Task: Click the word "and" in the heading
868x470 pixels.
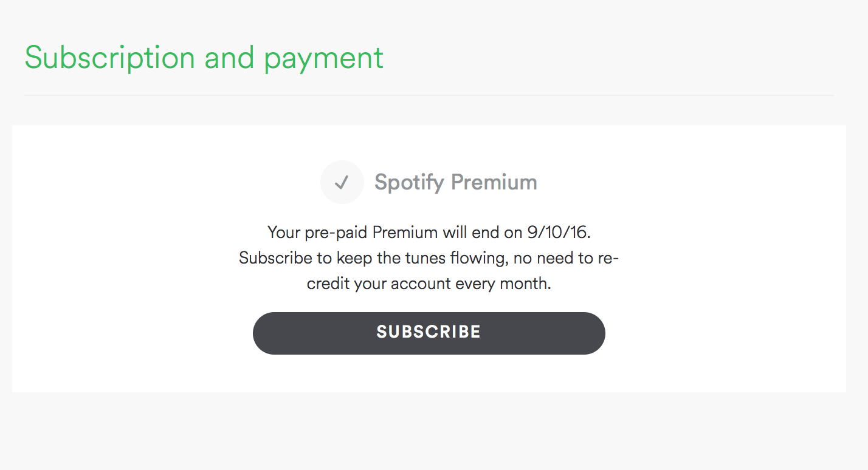Action: pos(229,58)
